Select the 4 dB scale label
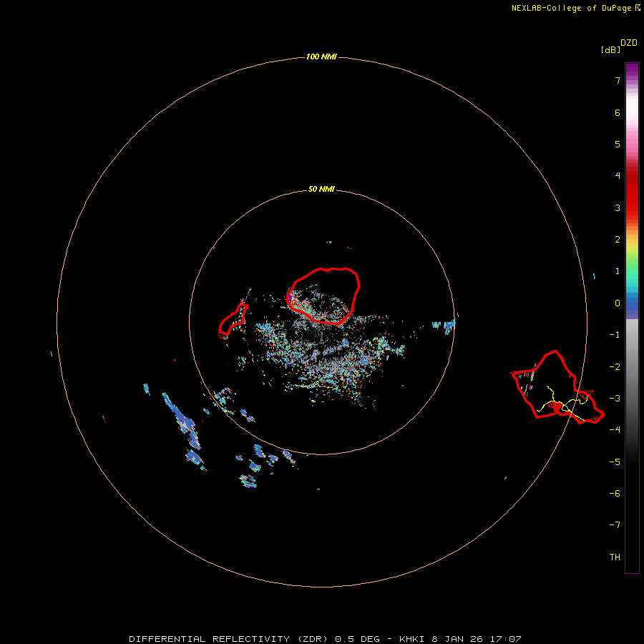The image size is (644, 644). [x=618, y=176]
